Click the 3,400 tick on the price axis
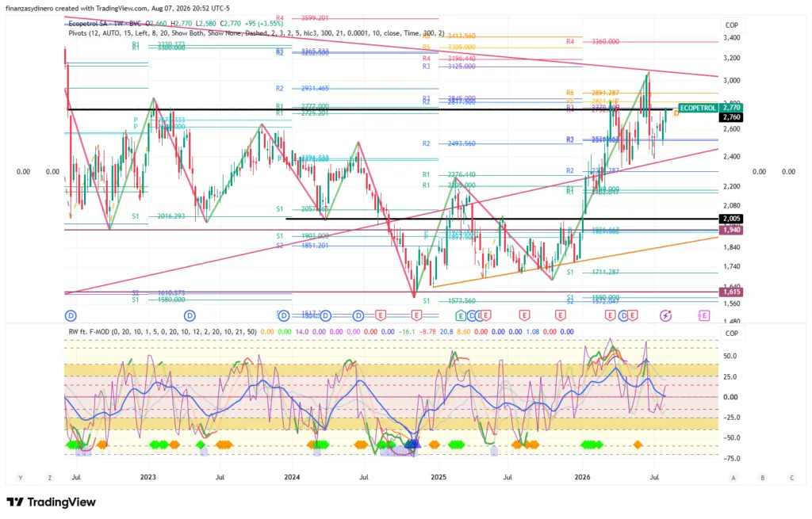Image resolution: width=812 pixels, height=519 pixels. [x=732, y=38]
